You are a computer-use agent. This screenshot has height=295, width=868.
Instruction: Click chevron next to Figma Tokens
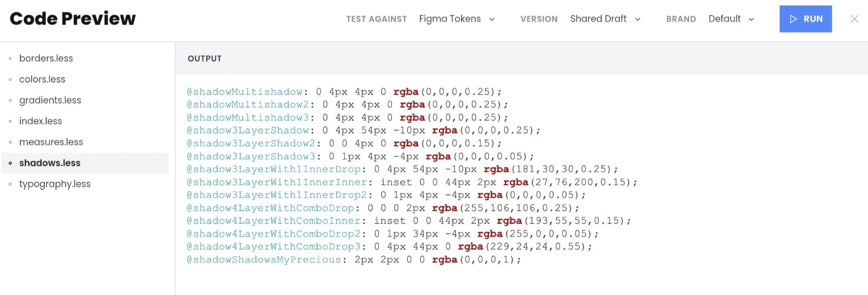492,19
